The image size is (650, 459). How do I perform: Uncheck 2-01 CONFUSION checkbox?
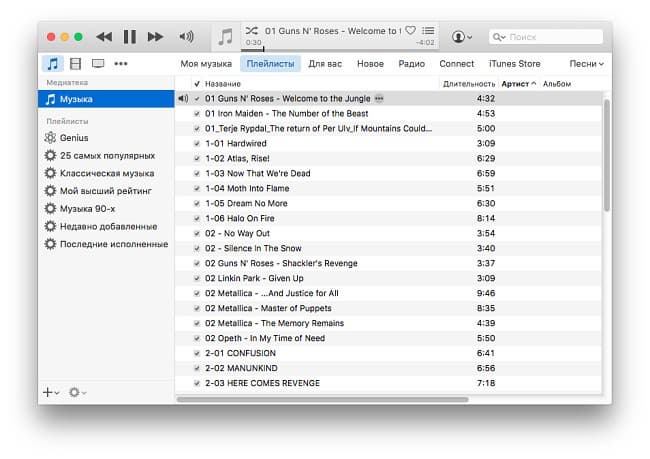197,353
